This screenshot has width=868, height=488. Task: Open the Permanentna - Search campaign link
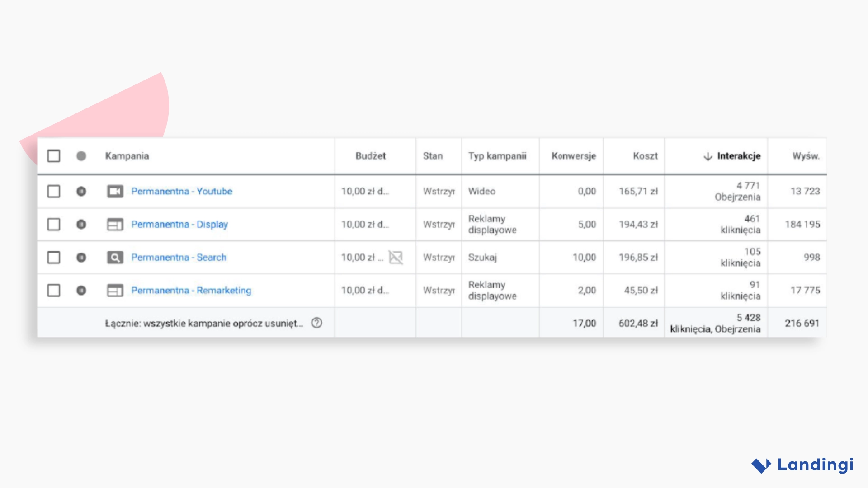click(x=179, y=258)
